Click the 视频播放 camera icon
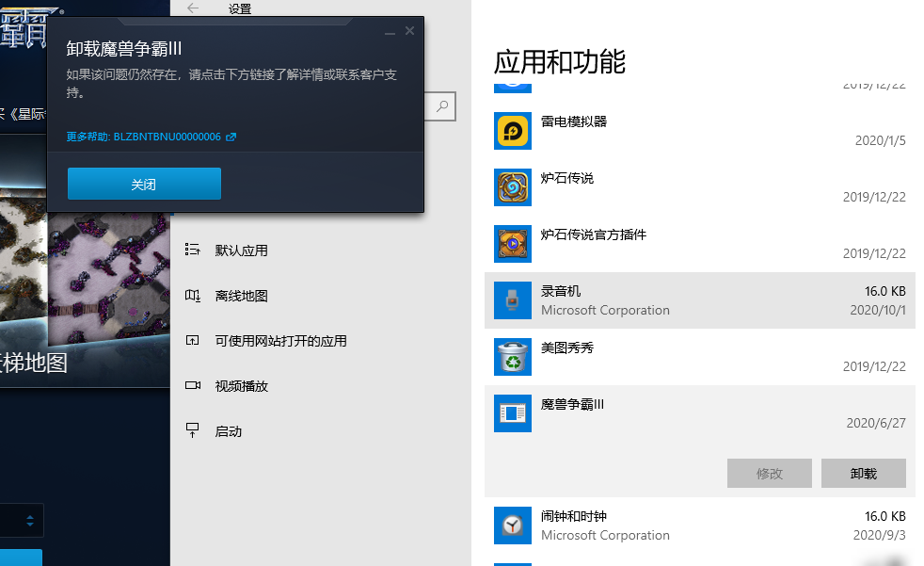 [x=193, y=385]
